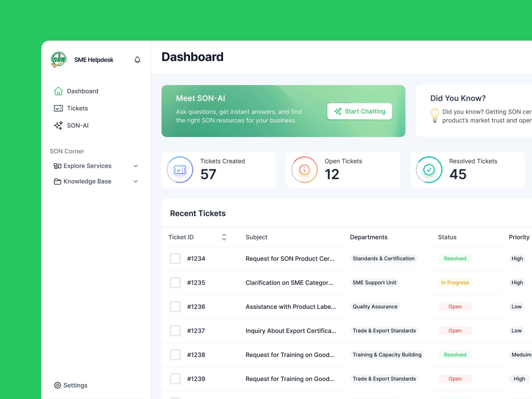Click the Training & Capacity Building tag
532x399 pixels.
(x=387, y=355)
